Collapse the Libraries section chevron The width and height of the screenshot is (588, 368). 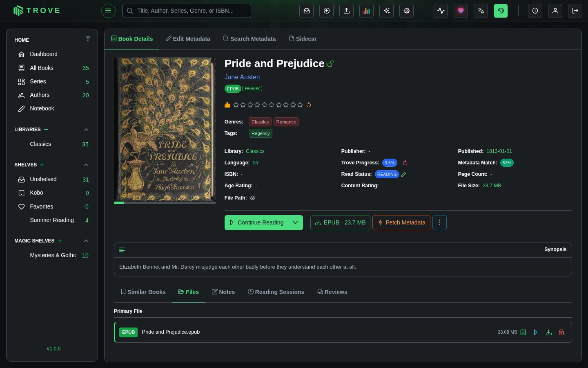coord(86,130)
